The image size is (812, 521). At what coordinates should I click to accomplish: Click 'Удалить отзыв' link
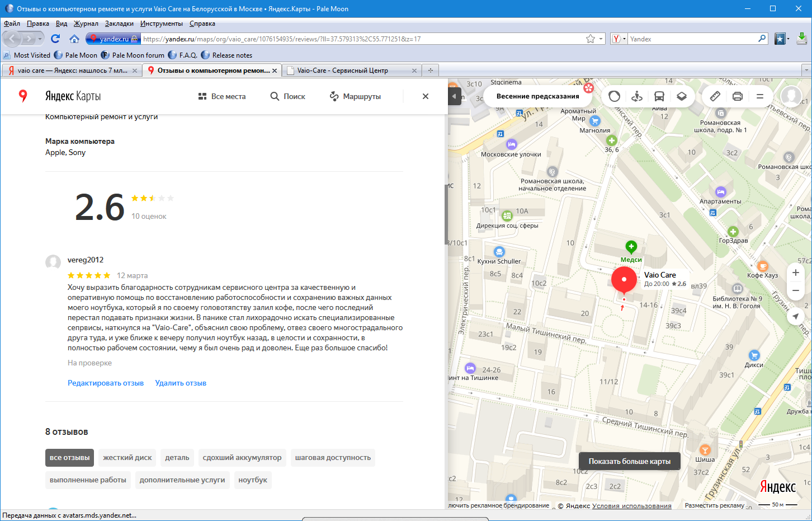click(x=181, y=383)
